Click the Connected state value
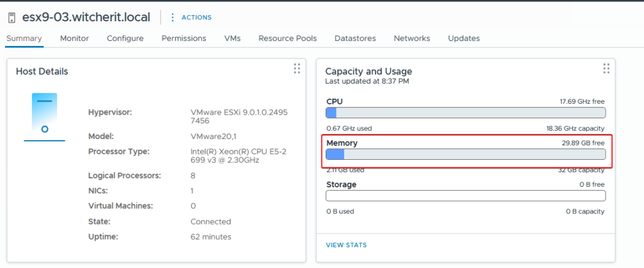Screen dimensions: 644x268 point(211,221)
